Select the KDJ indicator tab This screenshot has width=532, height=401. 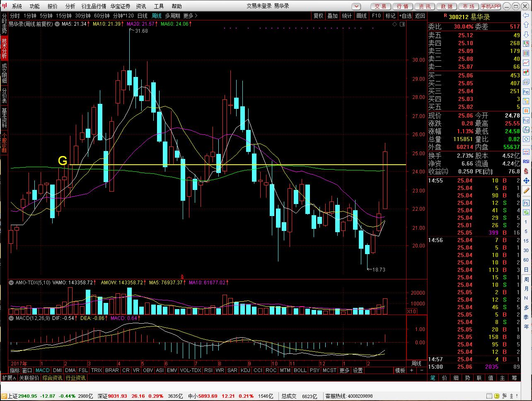245,370
